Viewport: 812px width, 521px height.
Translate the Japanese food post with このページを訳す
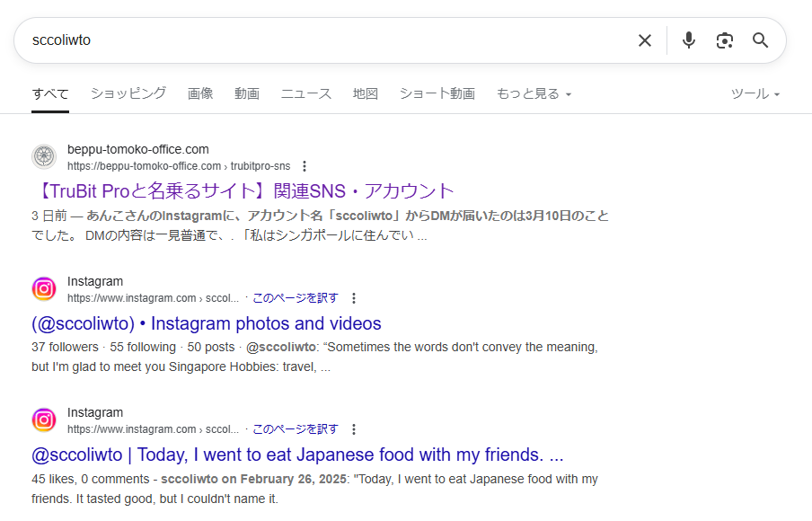296,429
